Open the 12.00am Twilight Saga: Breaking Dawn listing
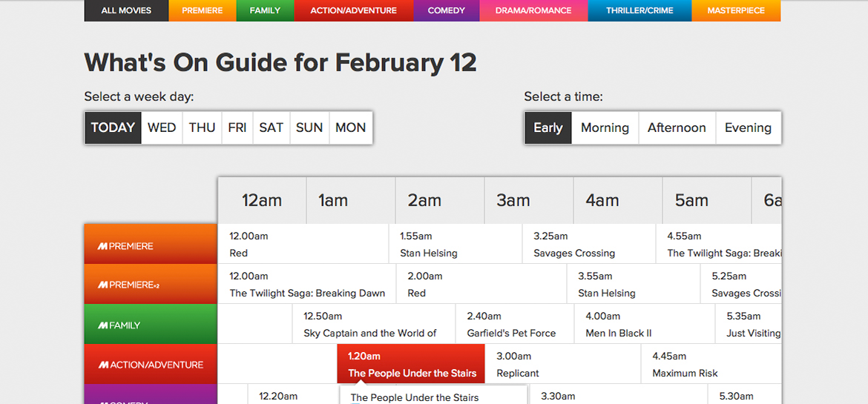Viewport: 868px width, 404px height. 307,284
